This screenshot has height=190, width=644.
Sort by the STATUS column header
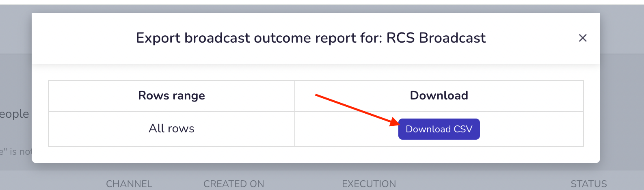[589, 184]
